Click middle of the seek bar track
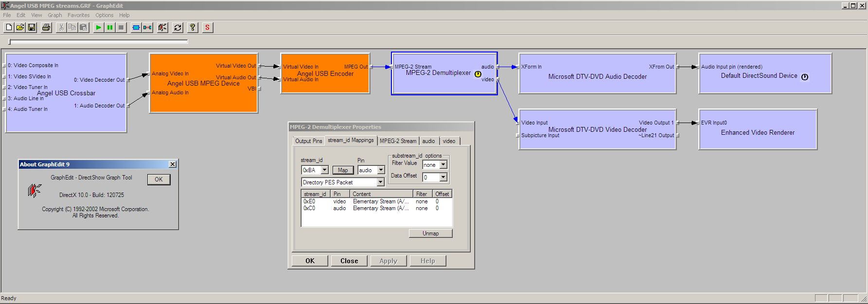 98,42
